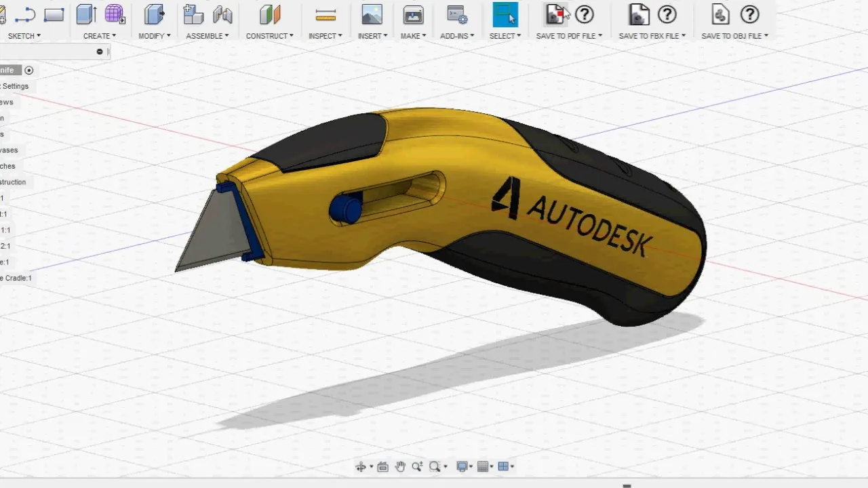Click the 3D Print icon above Make
868x488 pixels.
(x=413, y=14)
